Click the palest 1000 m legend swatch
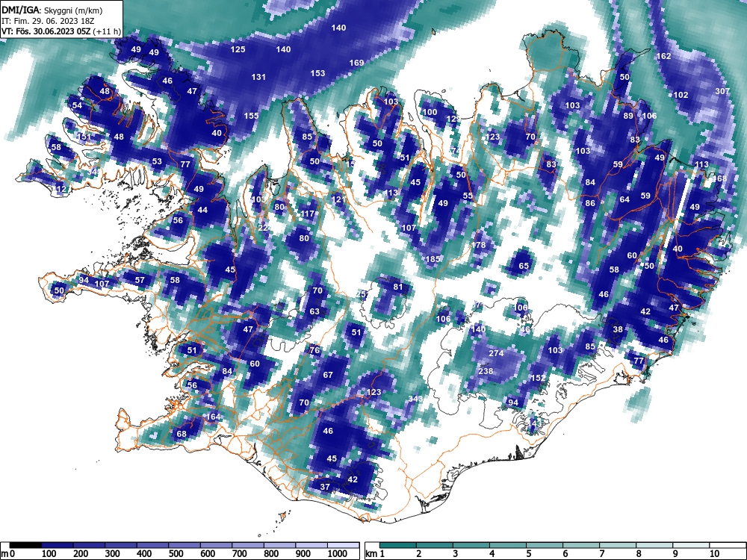 point(344,545)
